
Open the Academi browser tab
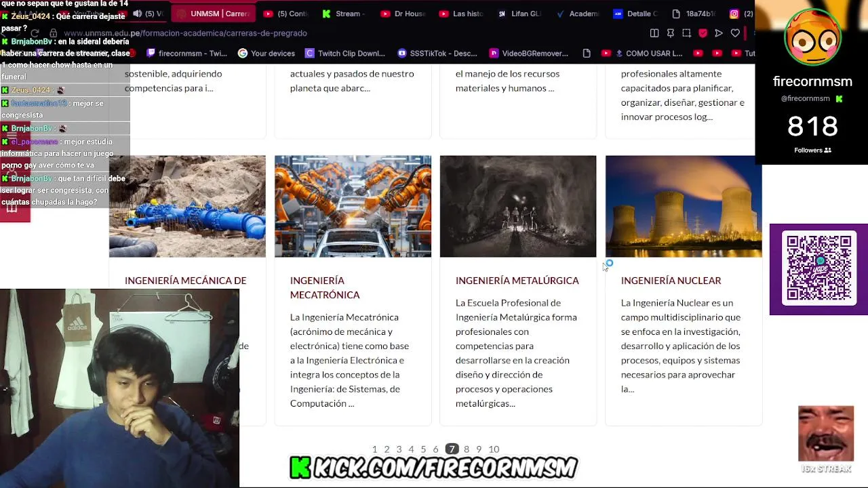pos(578,14)
